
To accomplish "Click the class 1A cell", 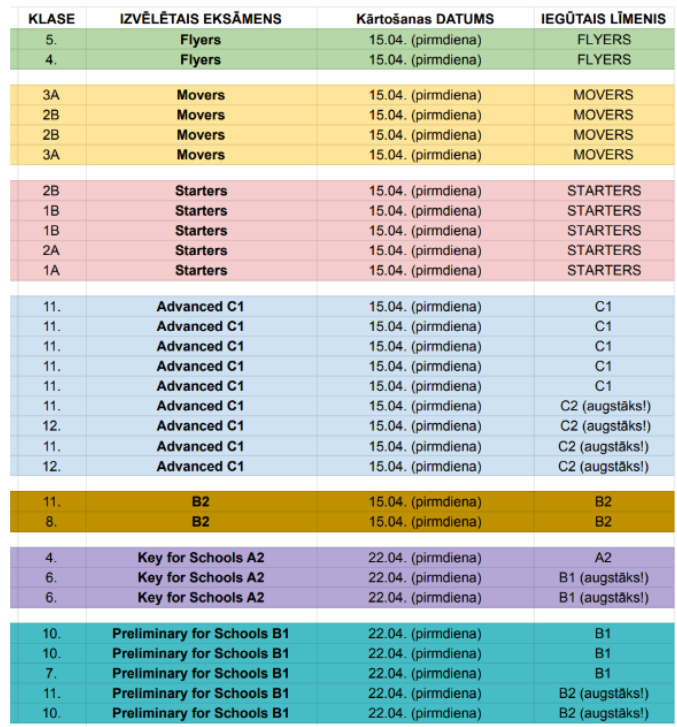I will (x=51, y=270).
